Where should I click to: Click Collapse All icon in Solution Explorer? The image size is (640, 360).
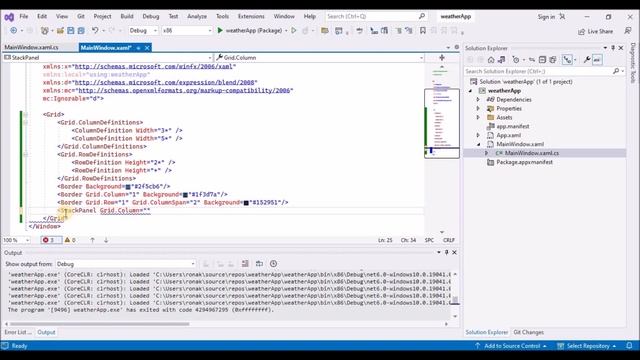(542, 60)
